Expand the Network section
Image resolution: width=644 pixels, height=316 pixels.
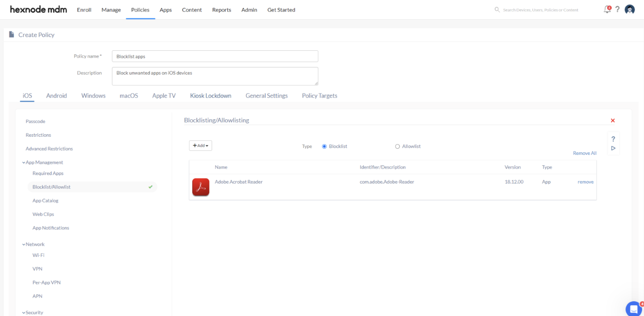(34, 244)
